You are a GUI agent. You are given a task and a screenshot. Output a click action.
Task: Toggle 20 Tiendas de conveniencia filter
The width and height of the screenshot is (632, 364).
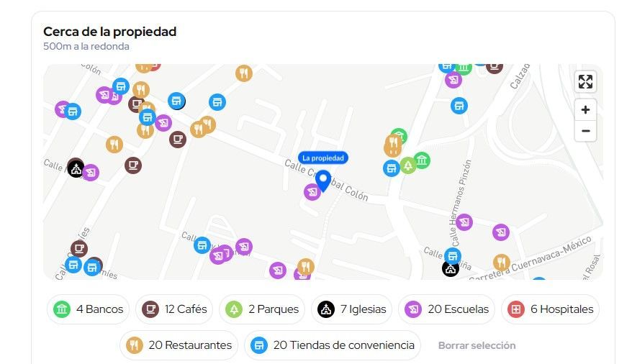[333, 345]
